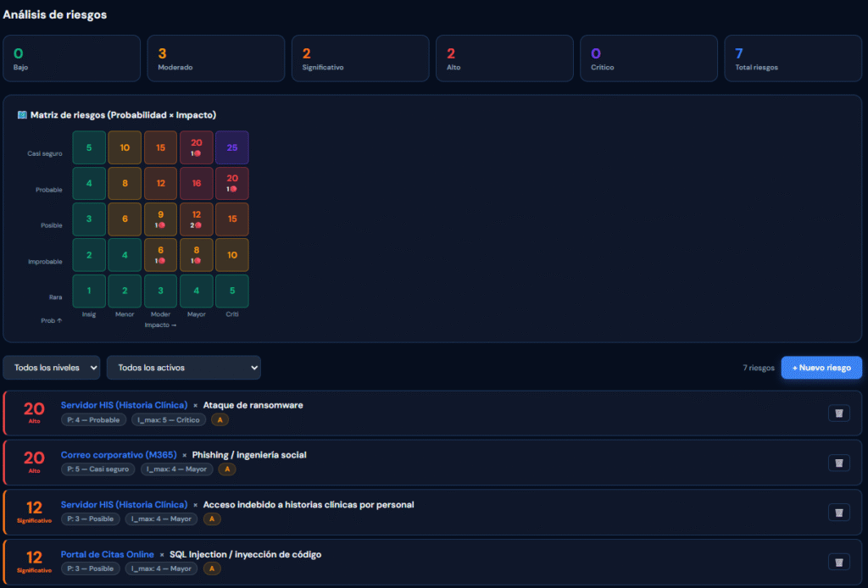The height and width of the screenshot is (588, 868).
Task: Click the 7 riesgos count label
Action: pyautogui.click(x=759, y=368)
